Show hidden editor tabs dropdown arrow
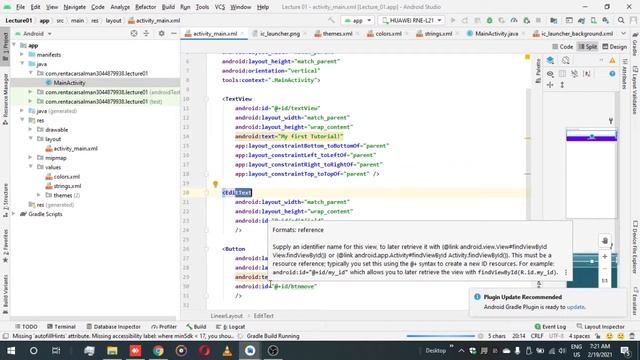The width and height of the screenshot is (640, 360). [623, 33]
